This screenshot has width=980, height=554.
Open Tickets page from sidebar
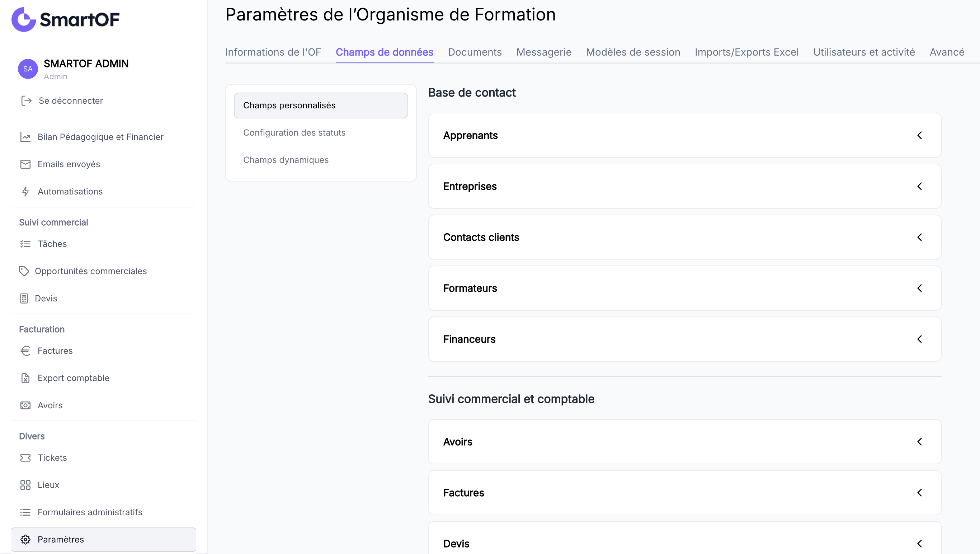(x=52, y=458)
